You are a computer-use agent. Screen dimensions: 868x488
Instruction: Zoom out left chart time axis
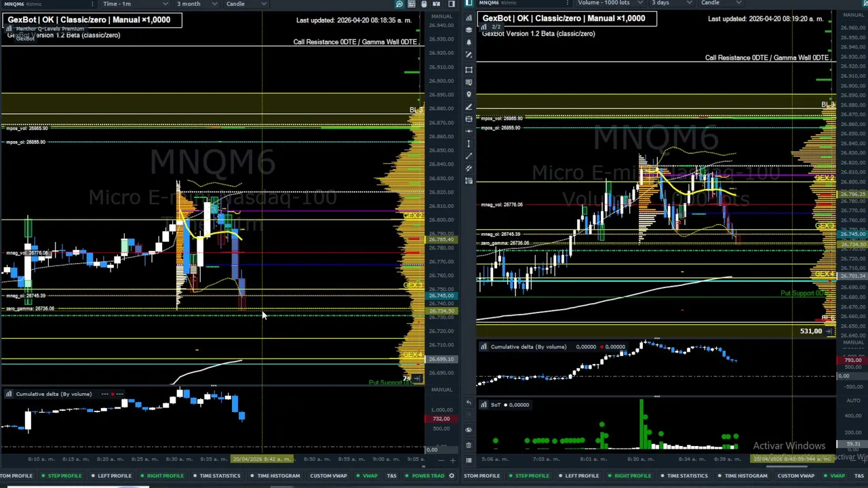tap(440, 460)
